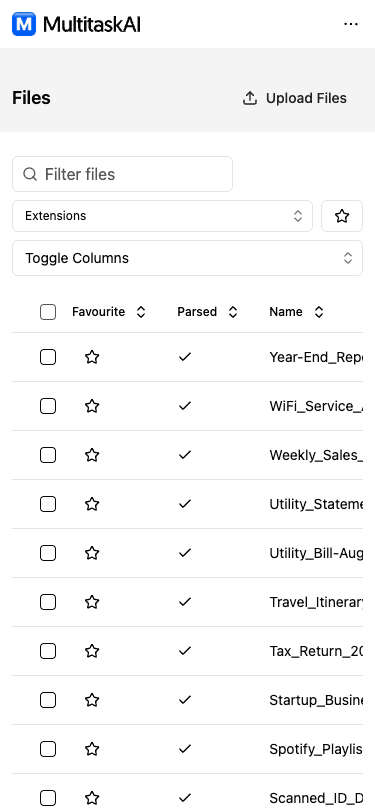Toggle the favourites star filter button
This screenshot has width=375, height=812.
tap(342, 216)
